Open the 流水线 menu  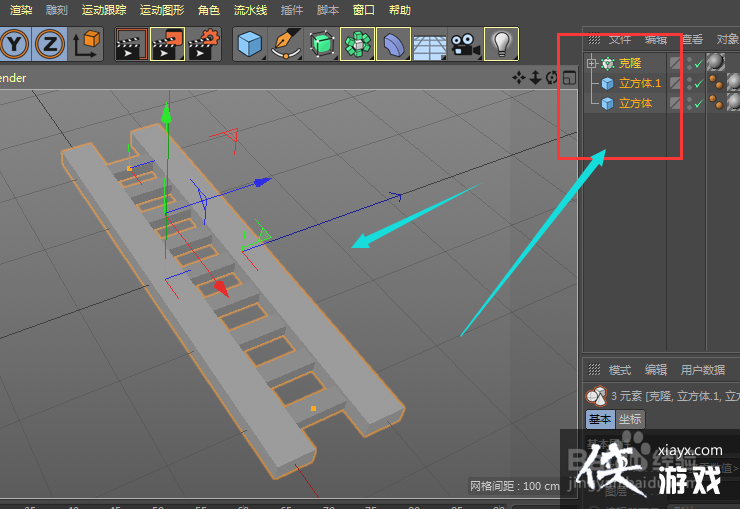250,10
